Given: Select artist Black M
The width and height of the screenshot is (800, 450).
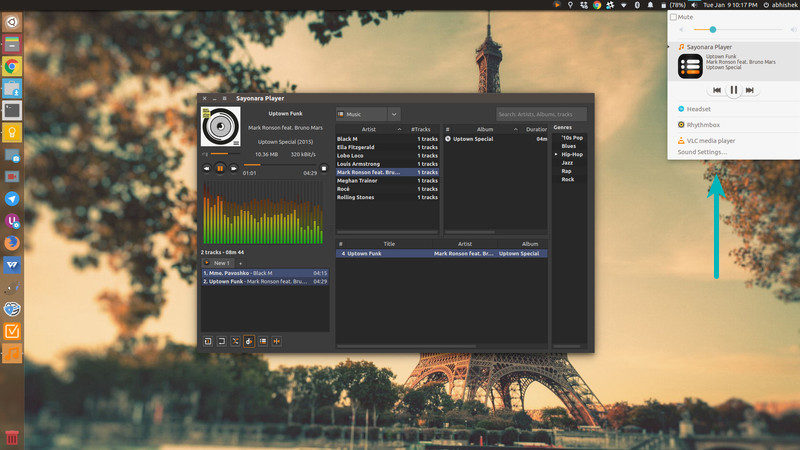Looking at the screenshot, I should point(387,139).
